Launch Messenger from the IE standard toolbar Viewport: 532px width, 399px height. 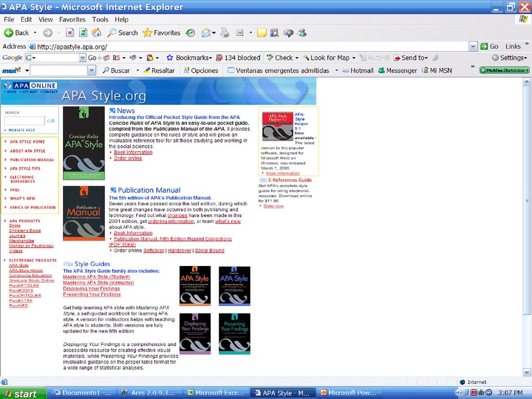coord(302,33)
